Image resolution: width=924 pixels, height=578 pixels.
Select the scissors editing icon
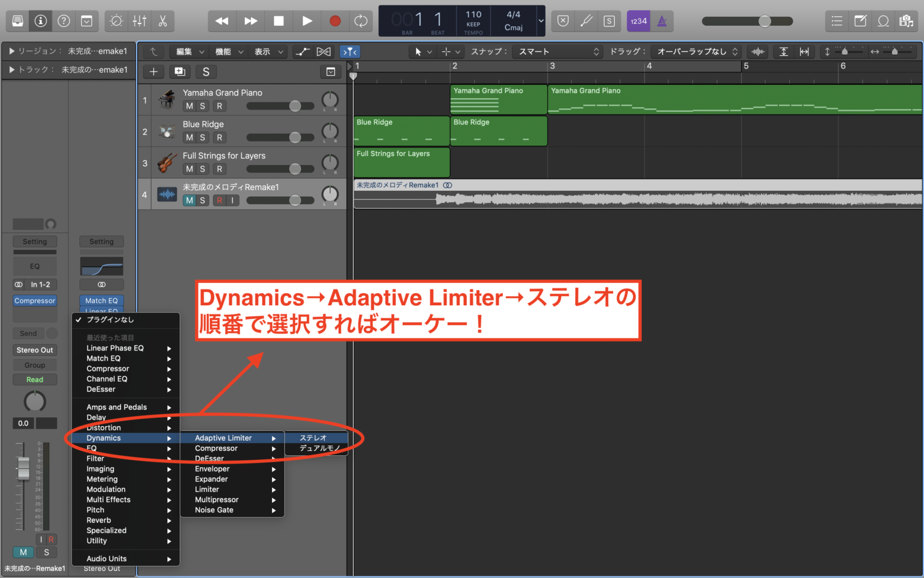pos(163,20)
